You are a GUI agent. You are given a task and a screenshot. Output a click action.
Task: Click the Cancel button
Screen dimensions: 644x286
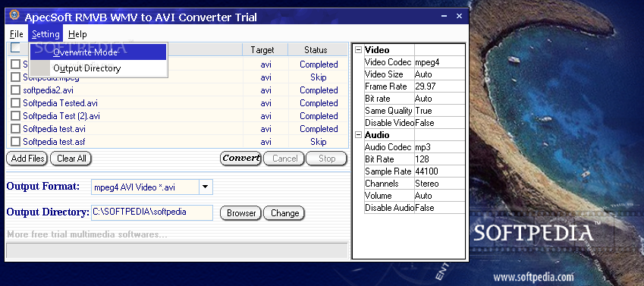[284, 159]
